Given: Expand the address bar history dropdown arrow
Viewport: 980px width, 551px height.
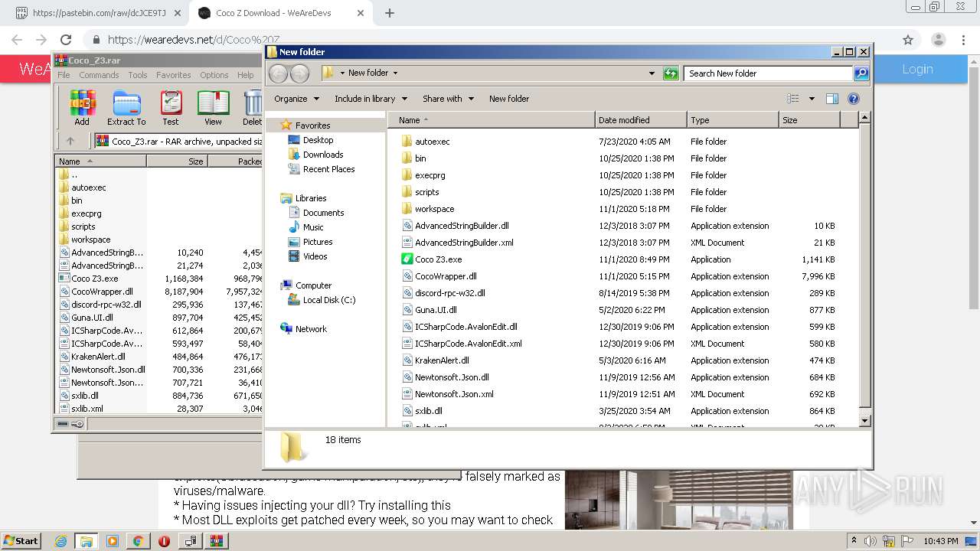Looking at the screenshot, I should tap(652, 73).
